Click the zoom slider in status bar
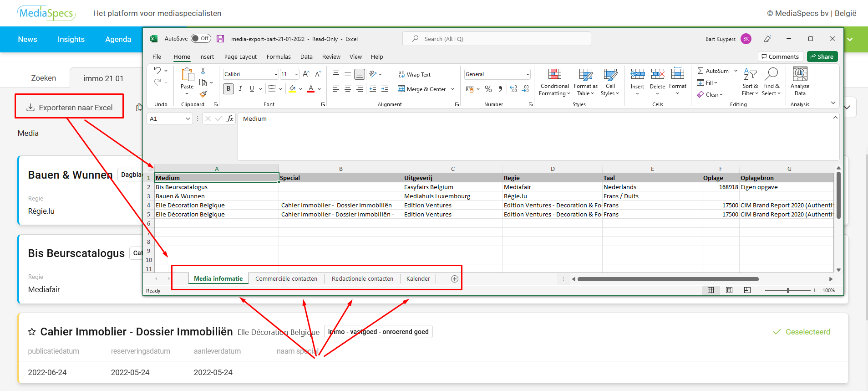868x391 pixels. (x=788, y=290)
